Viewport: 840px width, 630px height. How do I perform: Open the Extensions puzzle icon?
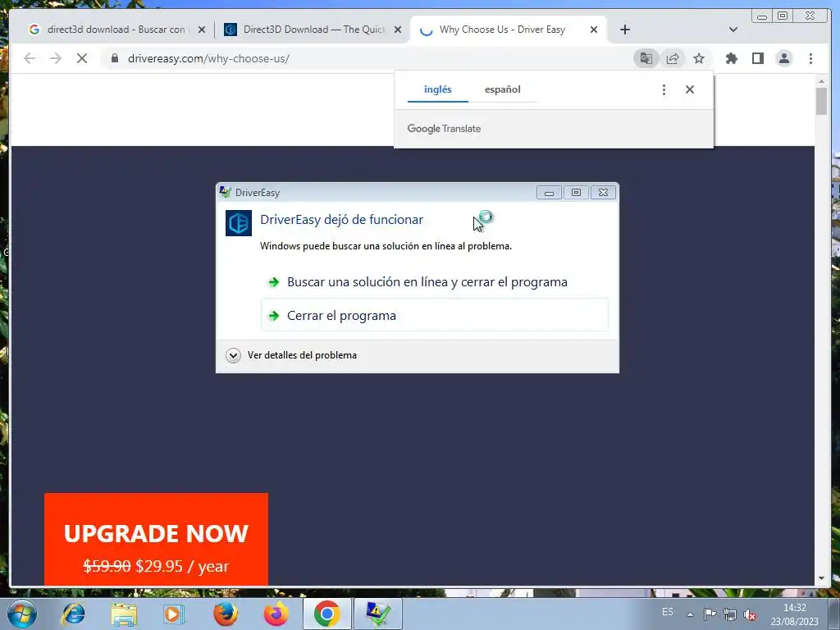coord(731,58)
